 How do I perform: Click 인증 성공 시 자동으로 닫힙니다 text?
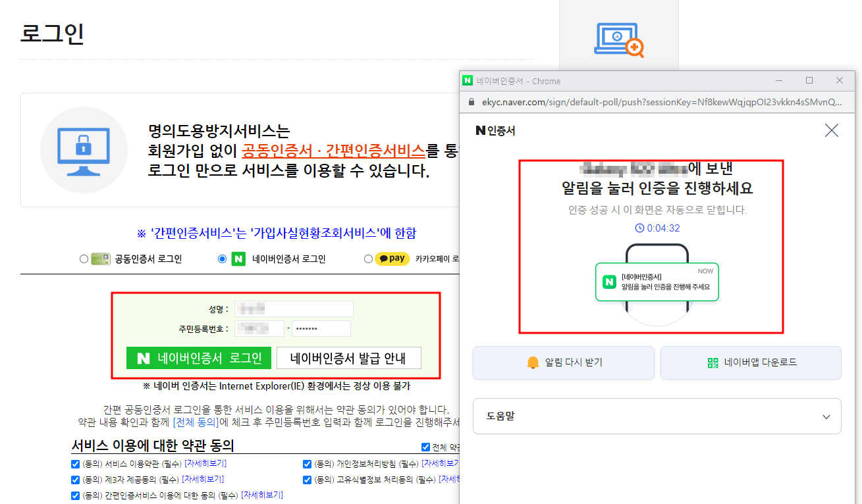coord(657,210)
